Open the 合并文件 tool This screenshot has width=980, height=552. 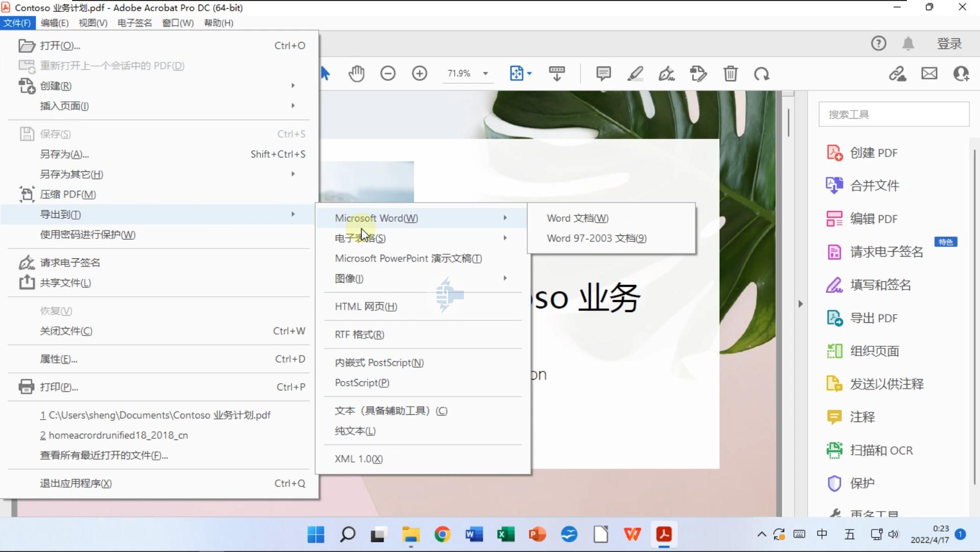[875, 185]
